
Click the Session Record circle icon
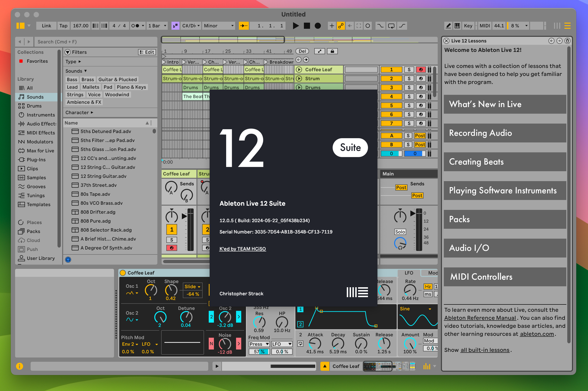coord(367,26)
